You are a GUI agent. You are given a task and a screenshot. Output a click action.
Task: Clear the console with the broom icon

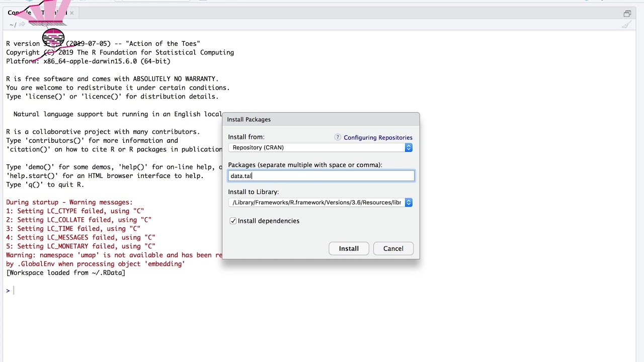pyautogui.click(x=626, y=25)
